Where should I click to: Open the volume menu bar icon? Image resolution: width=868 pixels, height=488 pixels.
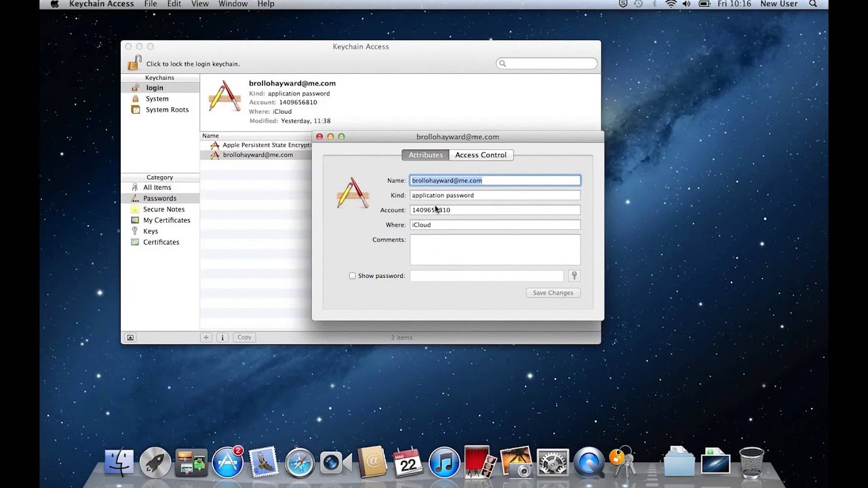click(x=686, y=4)
